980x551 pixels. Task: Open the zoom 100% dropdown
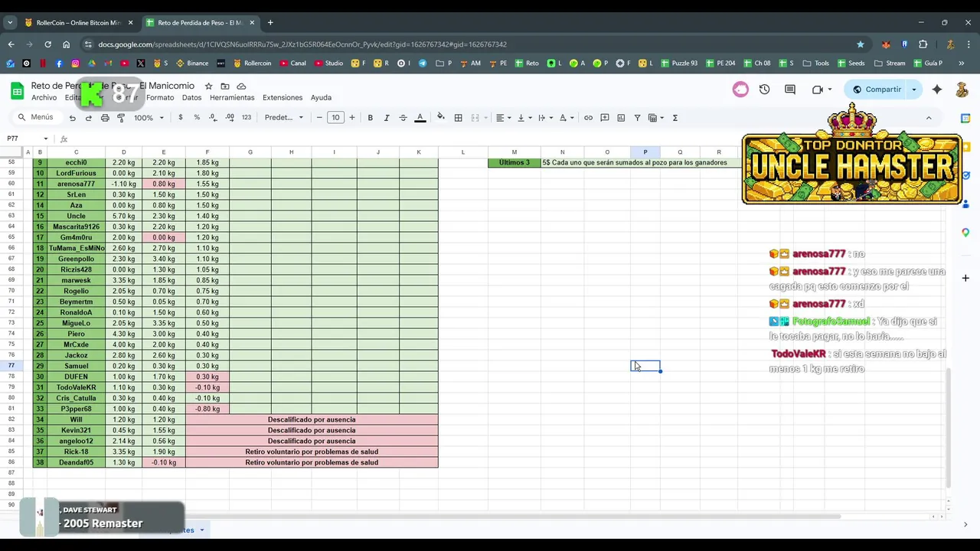[149, 118]
